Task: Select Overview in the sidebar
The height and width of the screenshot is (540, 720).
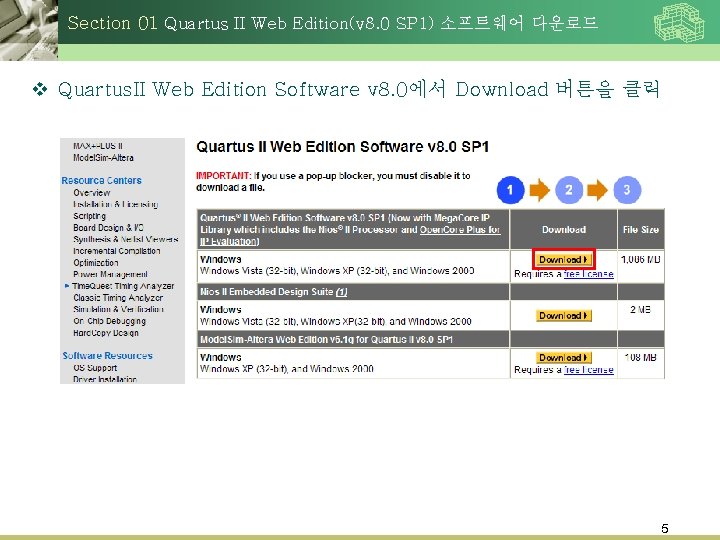Action: click(91, 192)
